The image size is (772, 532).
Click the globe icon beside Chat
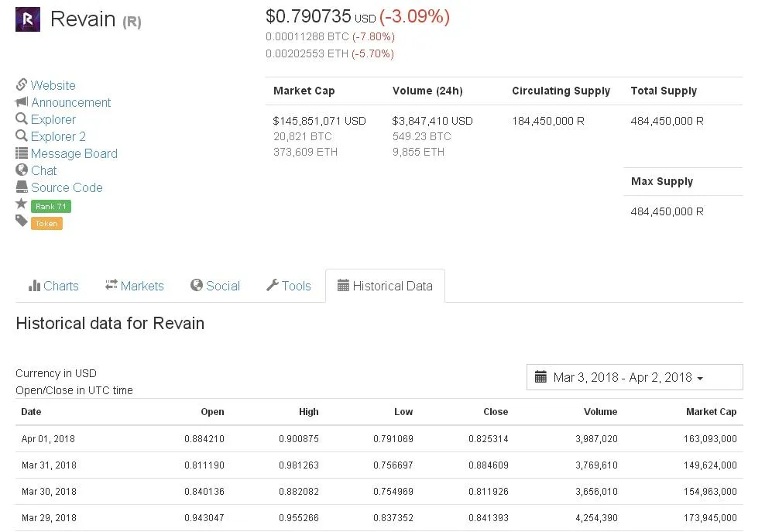(21, 170)
